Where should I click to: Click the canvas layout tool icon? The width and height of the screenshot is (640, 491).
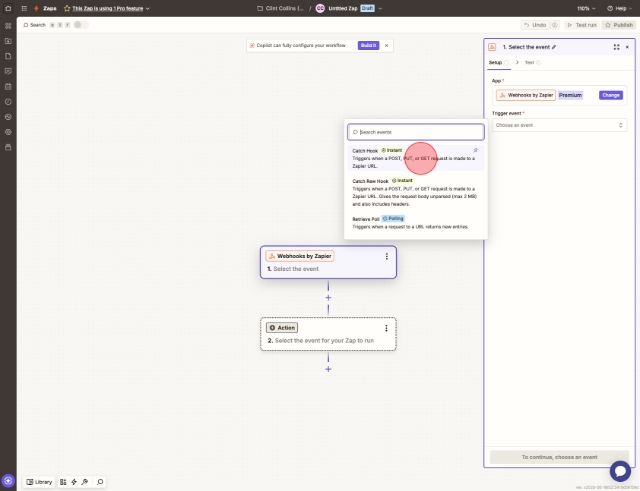coord(63,482)
